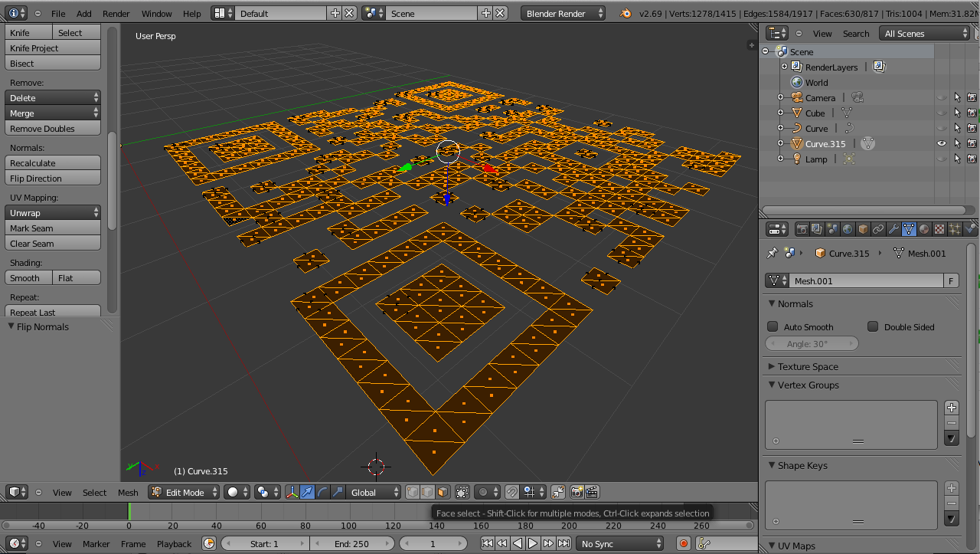
Task: Open the Blender Render engine dropdown
Action: tap(563, 12)
